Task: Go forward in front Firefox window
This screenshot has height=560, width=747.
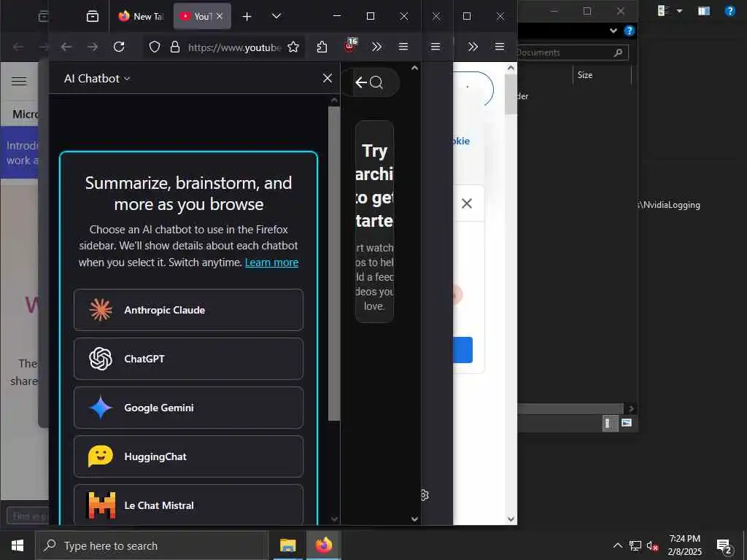Action: 93,47
